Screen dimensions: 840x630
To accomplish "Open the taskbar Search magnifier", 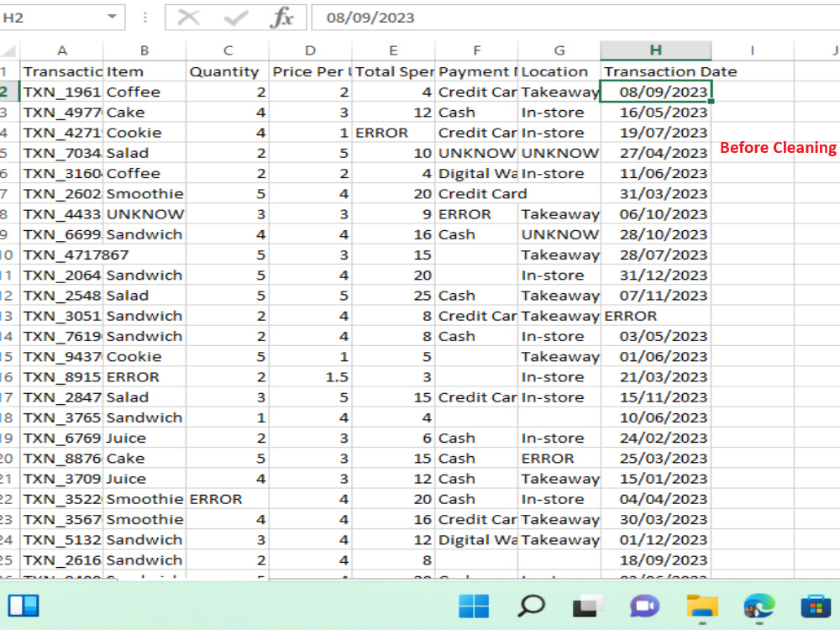I will (531, 606).
